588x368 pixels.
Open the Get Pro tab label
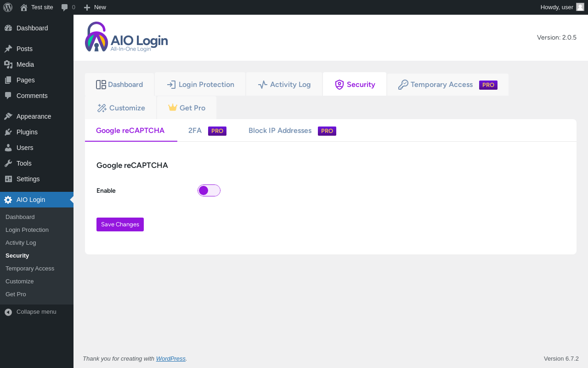pos(192,108)
